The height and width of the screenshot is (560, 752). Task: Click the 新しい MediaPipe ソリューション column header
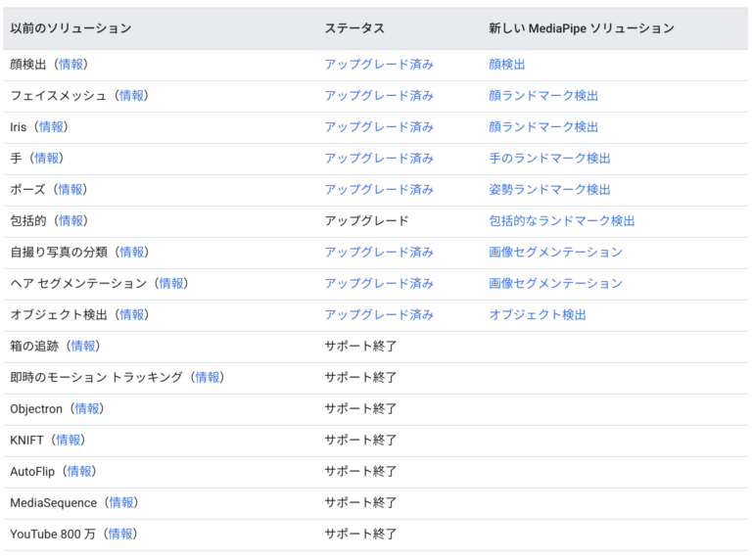[582, 28]
